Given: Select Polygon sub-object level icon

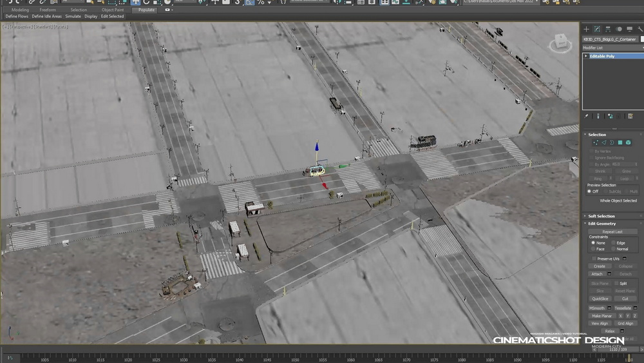Looking at the screenshot, I should [x=620, y=142].
